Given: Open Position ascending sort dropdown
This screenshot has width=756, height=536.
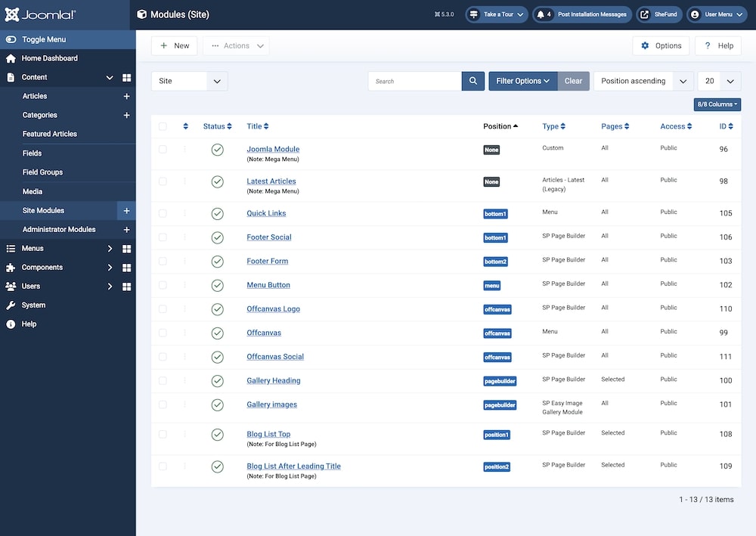Looking at the screenshot, I should [643, 81].
